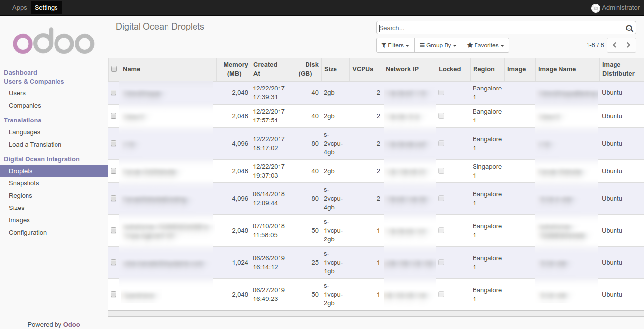The image size is (644, 329).
Task: Click the Singapore 1 region cell
Action: pyautogui.click(x=487, y=171)
